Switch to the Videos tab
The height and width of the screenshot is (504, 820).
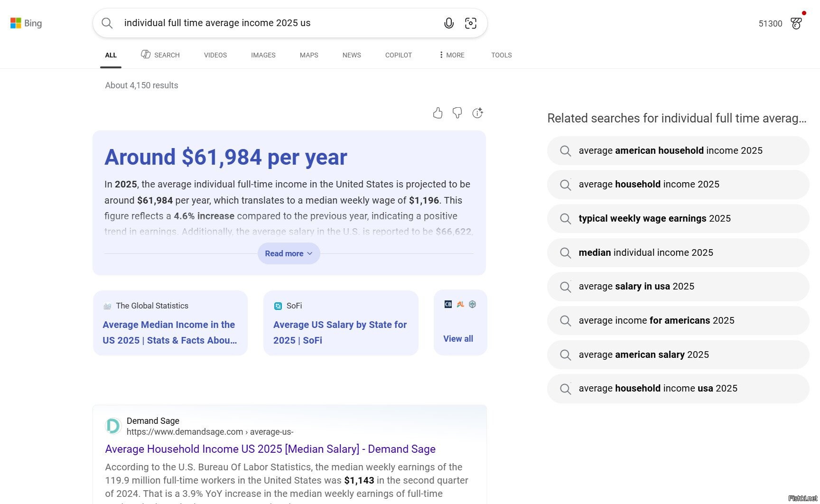[x=215, y=55]
